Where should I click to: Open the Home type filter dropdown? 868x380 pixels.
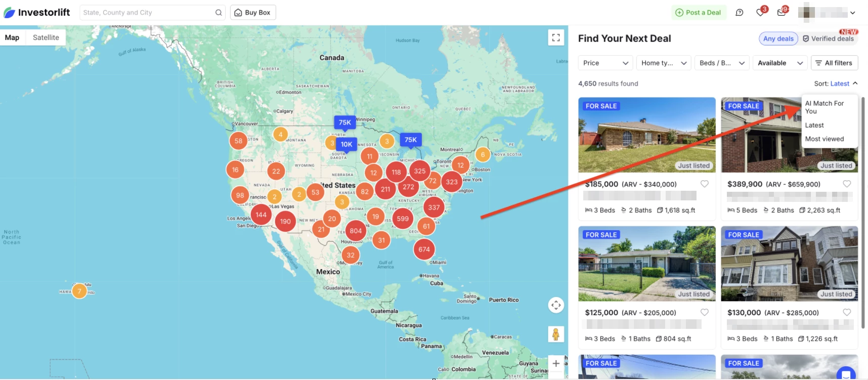[664, 63]
